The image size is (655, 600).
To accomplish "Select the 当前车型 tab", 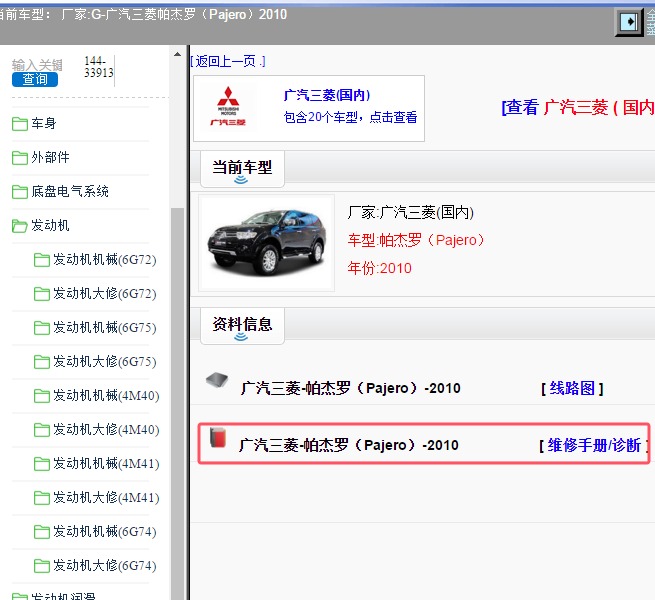I will pos(242,169).
